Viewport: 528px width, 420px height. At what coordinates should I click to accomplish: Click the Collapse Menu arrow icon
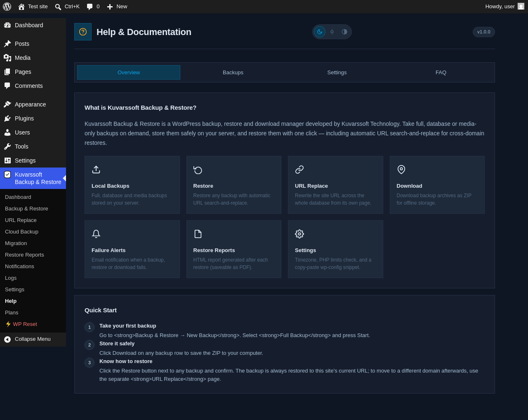click(7, 339)
